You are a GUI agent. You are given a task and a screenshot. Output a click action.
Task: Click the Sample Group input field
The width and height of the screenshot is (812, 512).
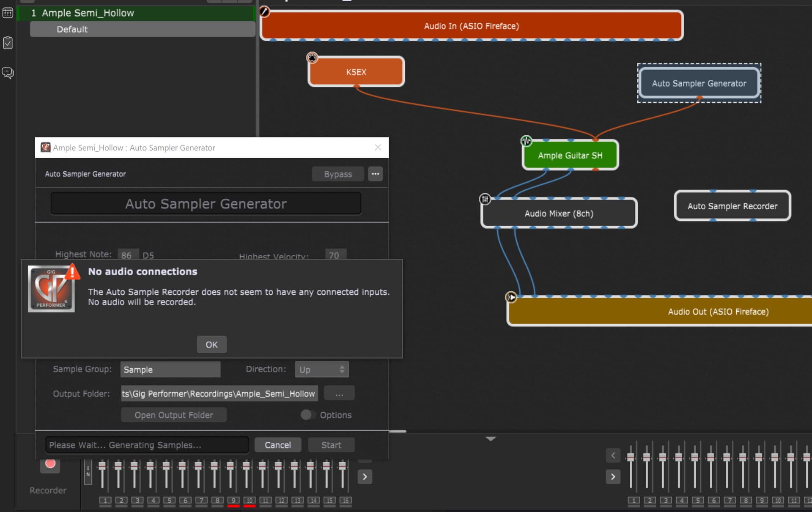point(170,370)
